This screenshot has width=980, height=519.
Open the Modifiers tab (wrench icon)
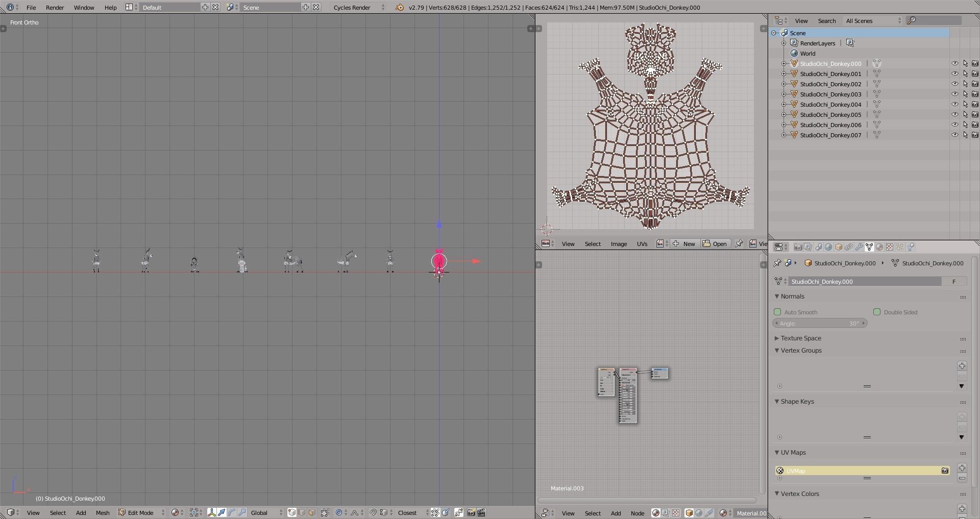coord(859,247)
